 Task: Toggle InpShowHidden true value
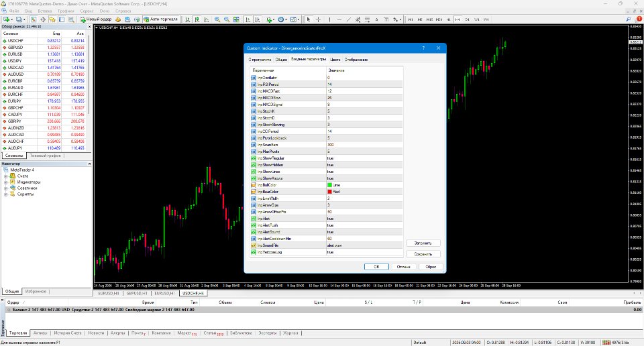click(x=364, y=165)
